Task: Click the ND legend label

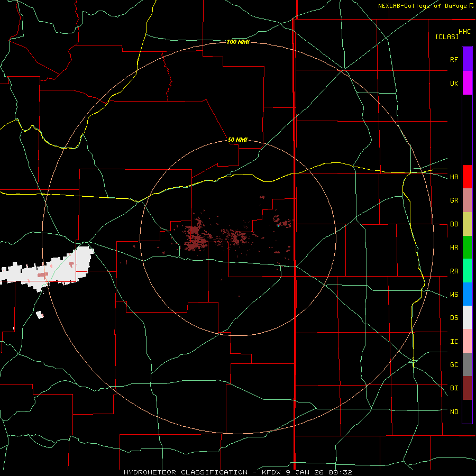Action: [454, 411]
